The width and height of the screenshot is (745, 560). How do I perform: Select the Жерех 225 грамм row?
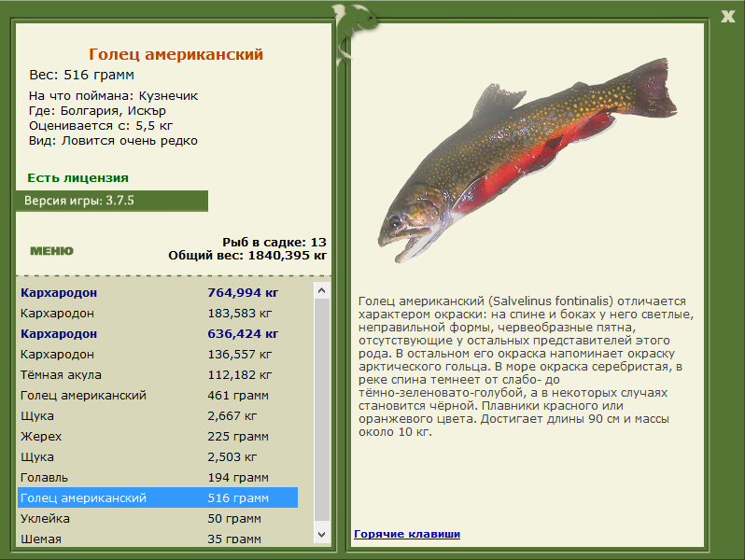pyautogui.click(x=158, y=436)
